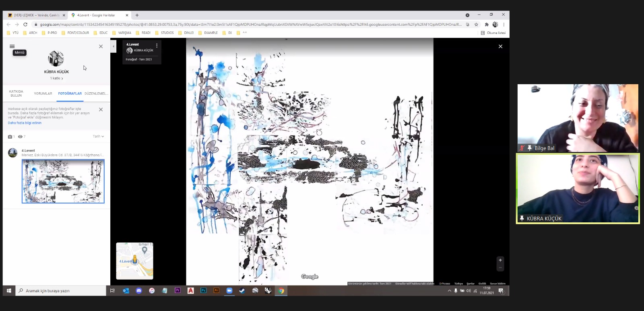Switch to the KATKIDA BULUN tab
Viewport: 644px width, 311px height.
click(16, 93)
